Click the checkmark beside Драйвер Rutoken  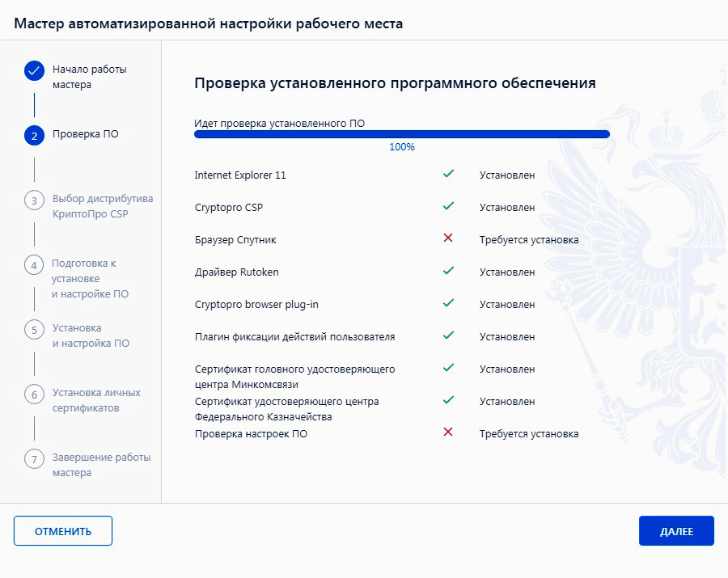tap(448, 272)
